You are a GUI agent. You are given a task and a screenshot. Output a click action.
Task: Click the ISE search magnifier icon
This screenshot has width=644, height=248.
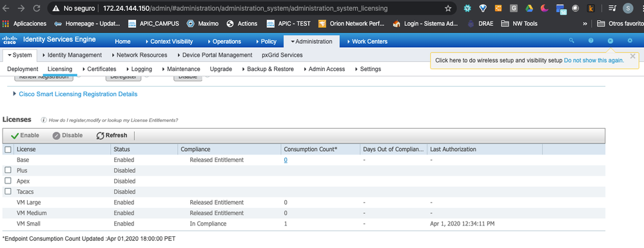[x=571, y=41]
